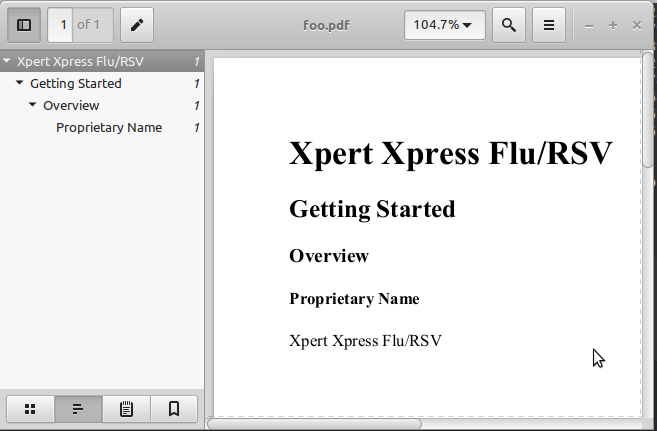Screen dimensions: 657x431
Task: Collapse the Overview outline triangle
Action: pos(33,105)
